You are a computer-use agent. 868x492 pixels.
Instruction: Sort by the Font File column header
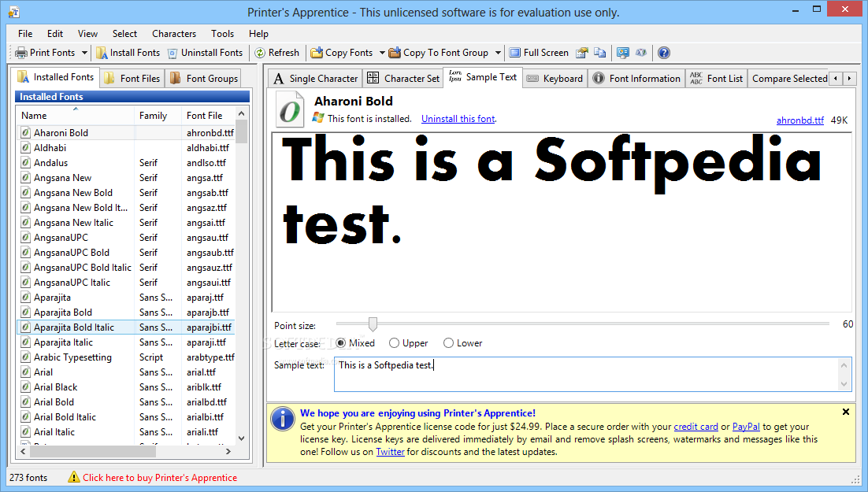click(x=208, y=115)
